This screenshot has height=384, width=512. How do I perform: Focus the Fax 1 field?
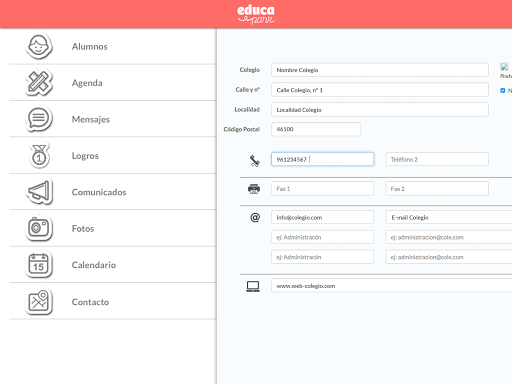pyautogui.click(x=322, y=189)
